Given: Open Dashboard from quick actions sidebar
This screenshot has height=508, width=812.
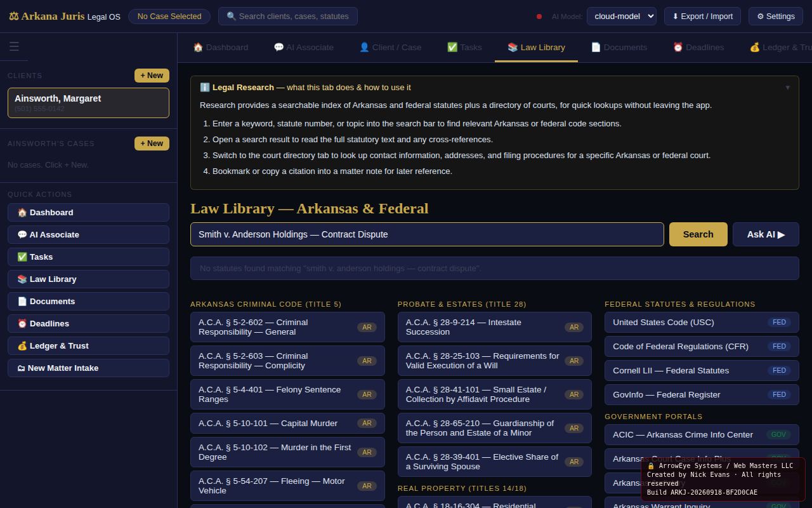Looking at the screenshot, I should [88, 212].
